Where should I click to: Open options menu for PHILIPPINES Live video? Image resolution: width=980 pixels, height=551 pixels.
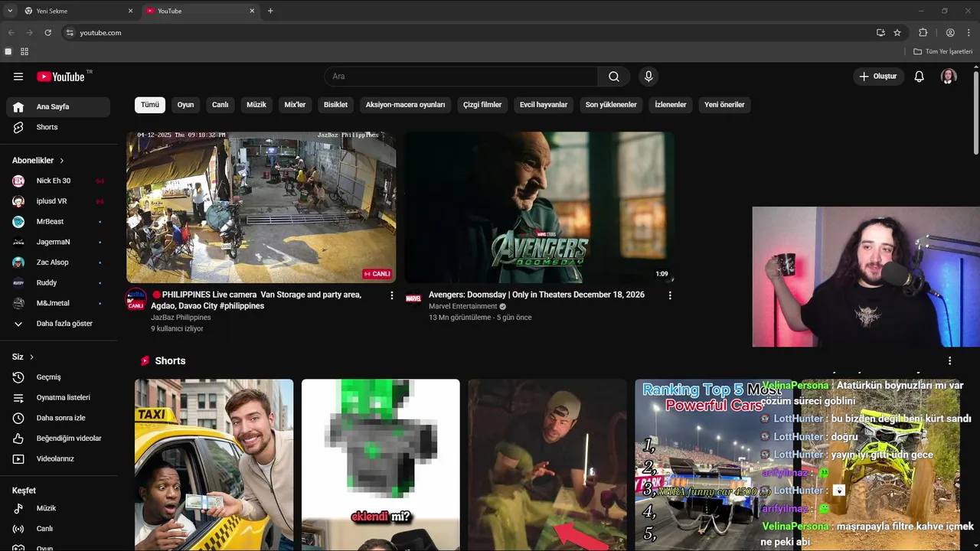[x=392, y=295]
